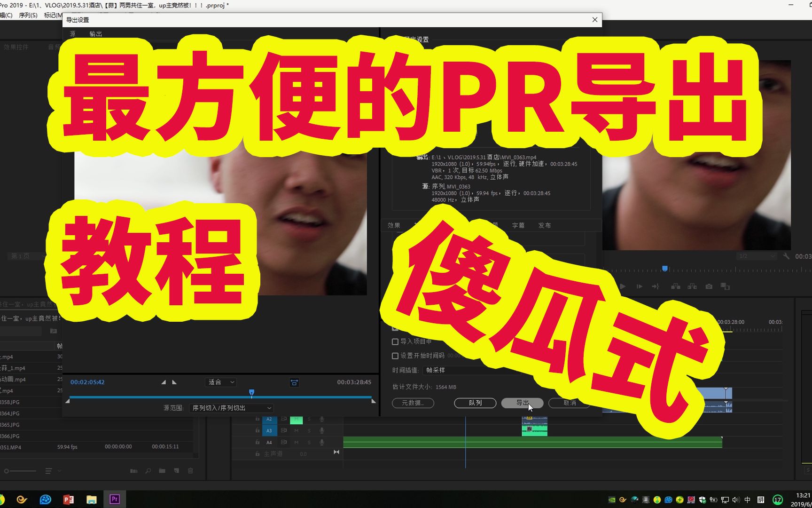Click the Comparison View icon
Viewport: 812px width, 508px height.
[x=725, y=286]
